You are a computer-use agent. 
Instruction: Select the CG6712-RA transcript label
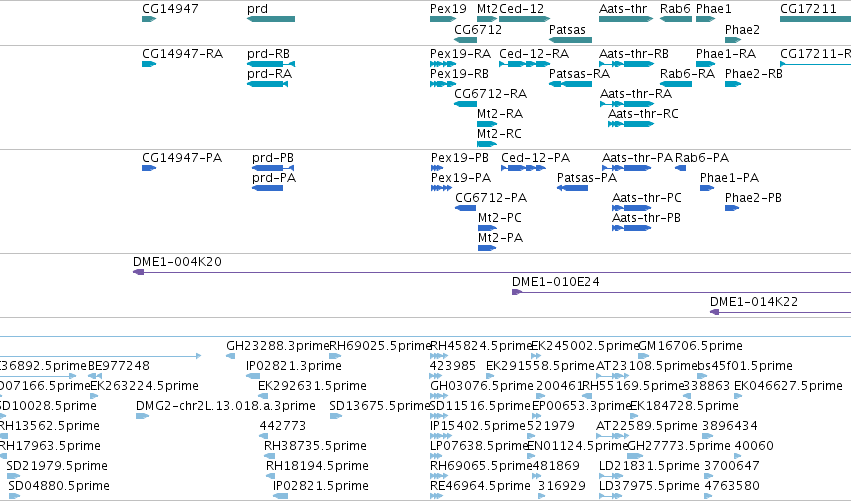(x=491, y=94)
